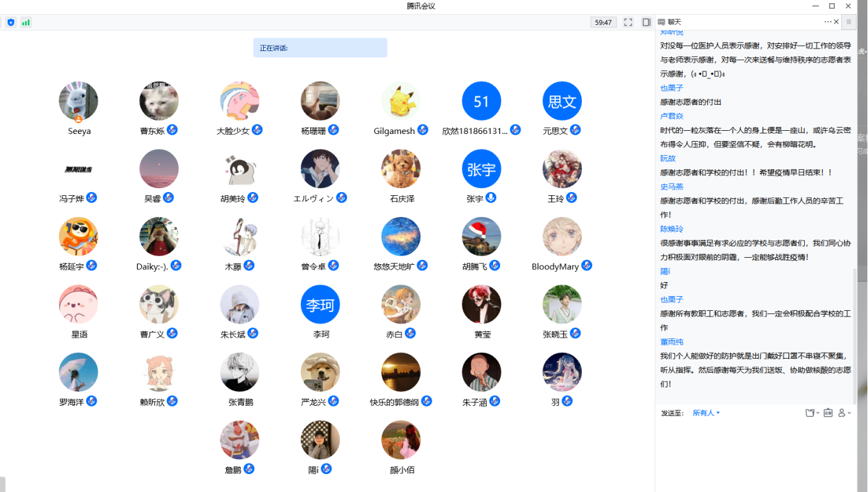Click the blue security shield icon
Viewport: 868px width, 492px height.
(11, 22)
